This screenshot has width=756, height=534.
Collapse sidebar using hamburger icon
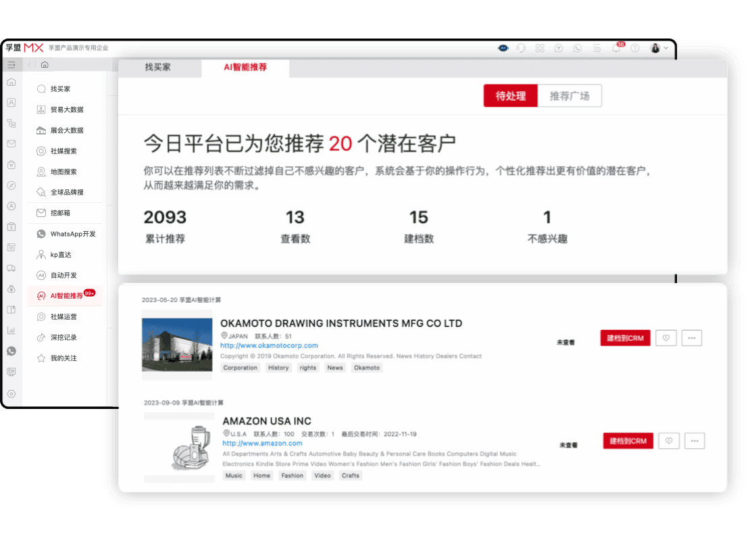pyautogui.click(x=11, y=64)
